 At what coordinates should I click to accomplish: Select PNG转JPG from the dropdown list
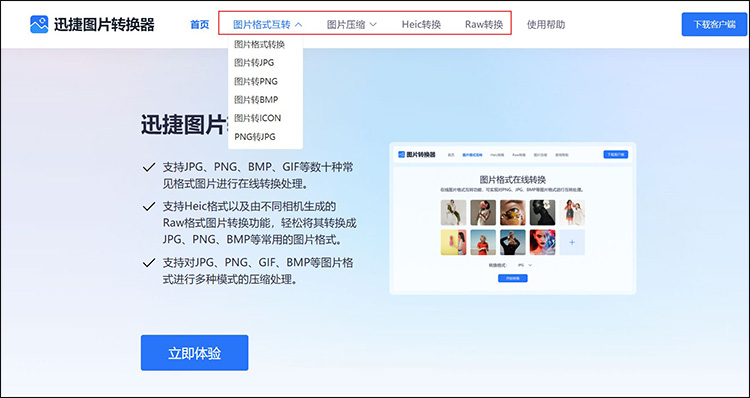[x=255, y=137]
